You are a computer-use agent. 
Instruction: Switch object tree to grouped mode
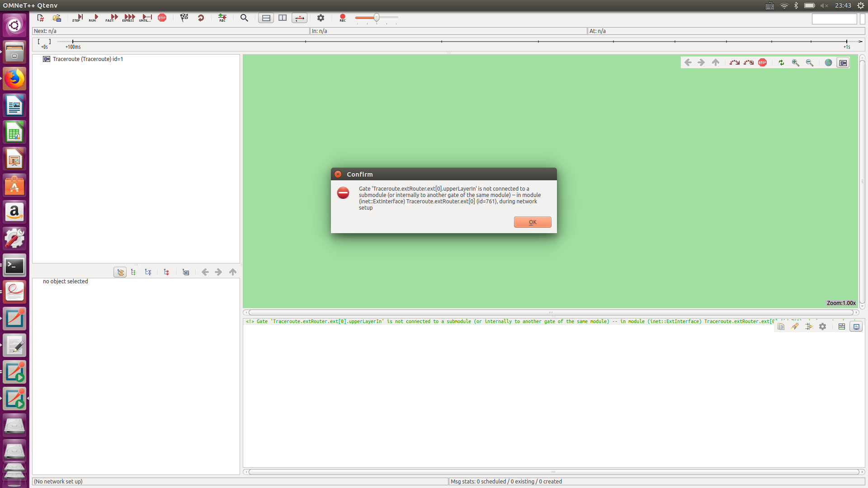click(x=120, y=272)
